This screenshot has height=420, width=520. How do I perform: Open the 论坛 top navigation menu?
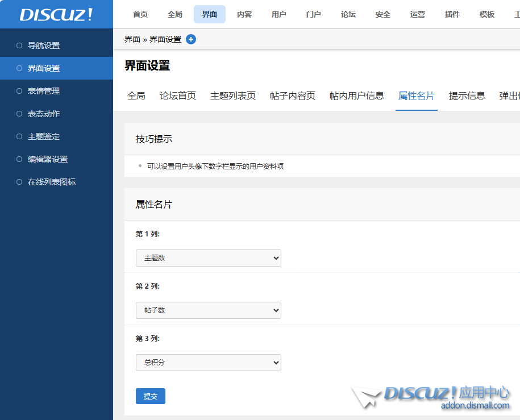[x=348, y=14]
